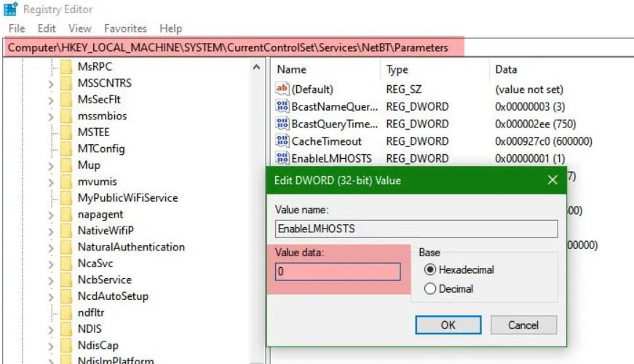This screenshot has height=364, width=634.
Task: Click the BcastQueryTime data 0x000002ee (750)
Action: coord(535,124)
